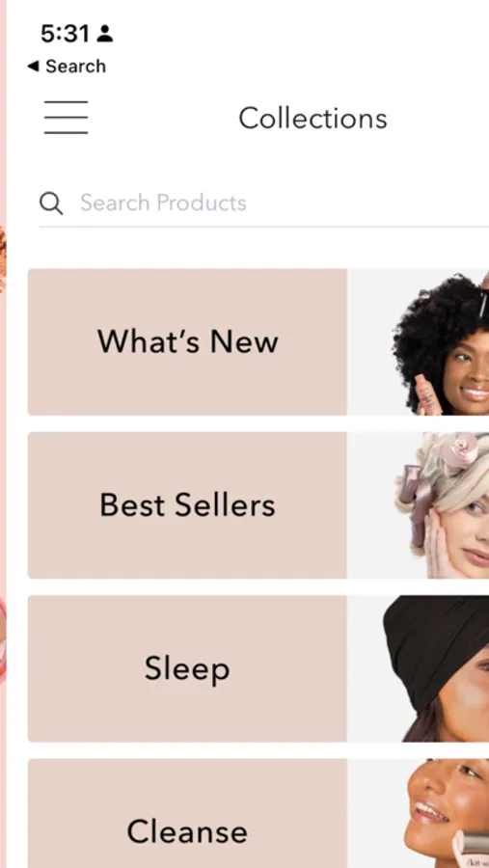Select the Best Sellers label text

click(x=187, y=504)
